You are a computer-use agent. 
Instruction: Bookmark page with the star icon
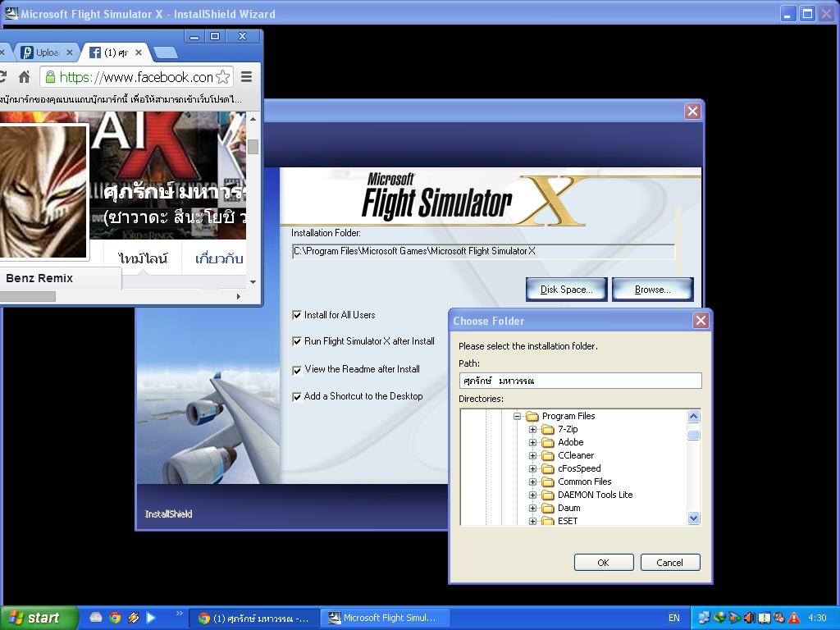coord(223,77)
